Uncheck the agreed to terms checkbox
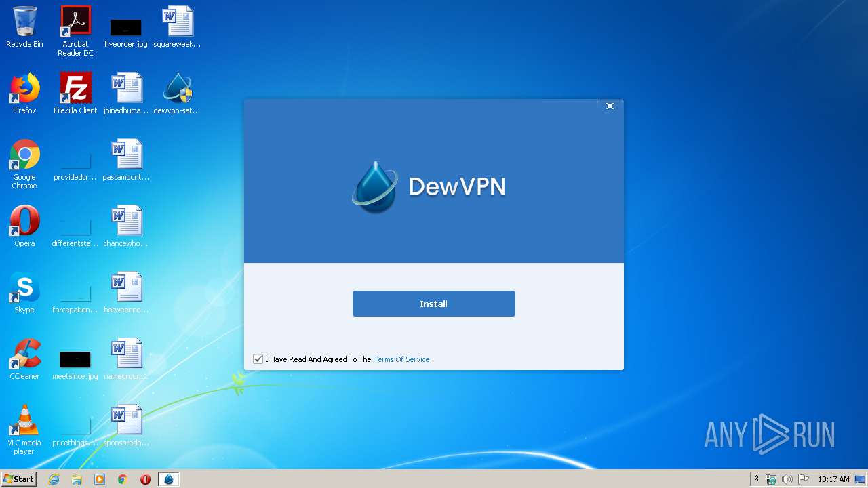868x488 pixels. 258,359
